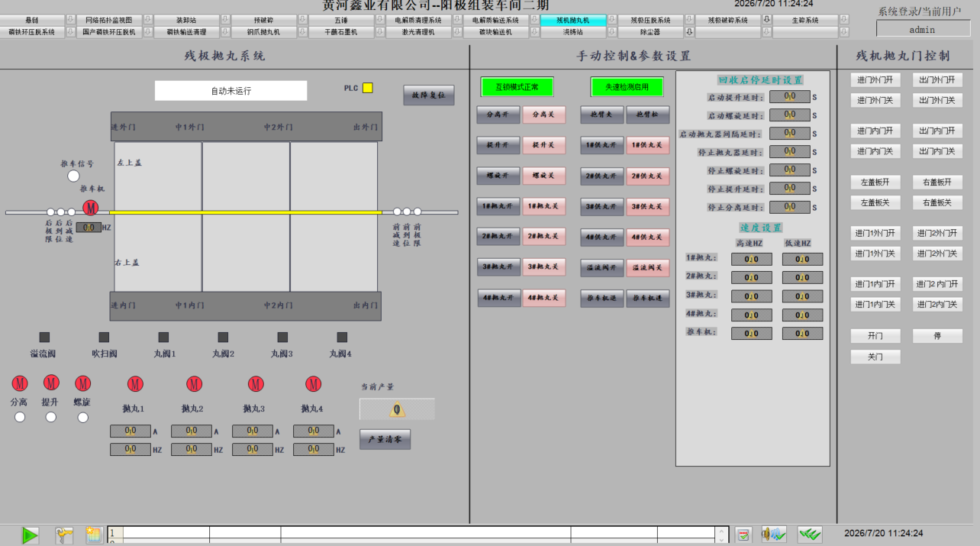Expand the dropdown arrow beside 悬链 tab
Image resolution: width=980 pixels, height=546 pixels.
70,20
